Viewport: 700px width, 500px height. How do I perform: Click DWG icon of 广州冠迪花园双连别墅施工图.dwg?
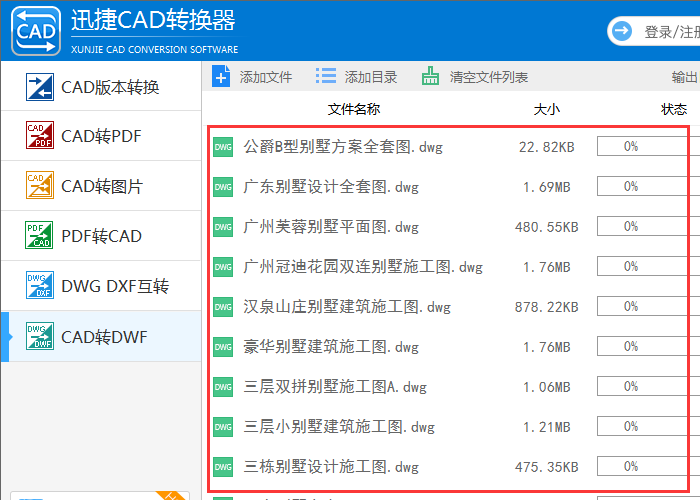[223, 267]
